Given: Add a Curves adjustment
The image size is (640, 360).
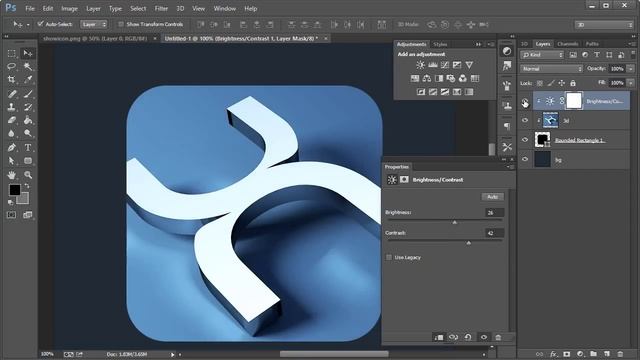Looking at the screenshot, I should [x=445, y=65].
